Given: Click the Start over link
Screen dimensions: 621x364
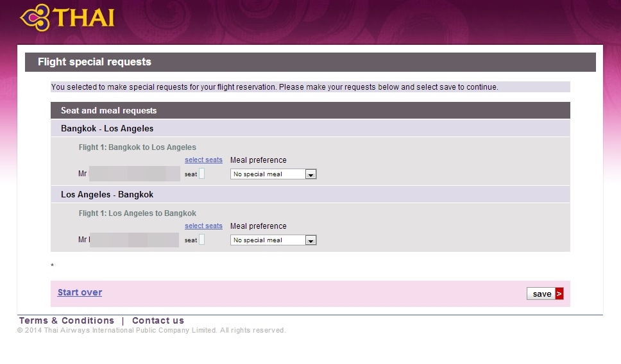Looking at the screenshot, I should coord(80,292).
